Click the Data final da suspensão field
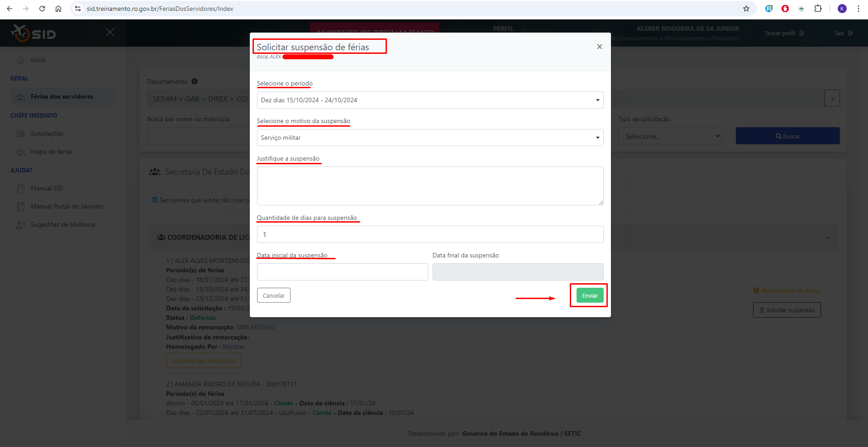 coord(518,272)
